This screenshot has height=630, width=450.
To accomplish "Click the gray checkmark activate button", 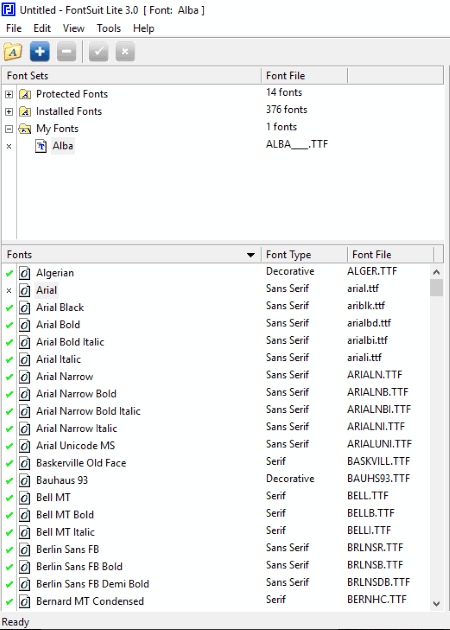I will [98, 51].
